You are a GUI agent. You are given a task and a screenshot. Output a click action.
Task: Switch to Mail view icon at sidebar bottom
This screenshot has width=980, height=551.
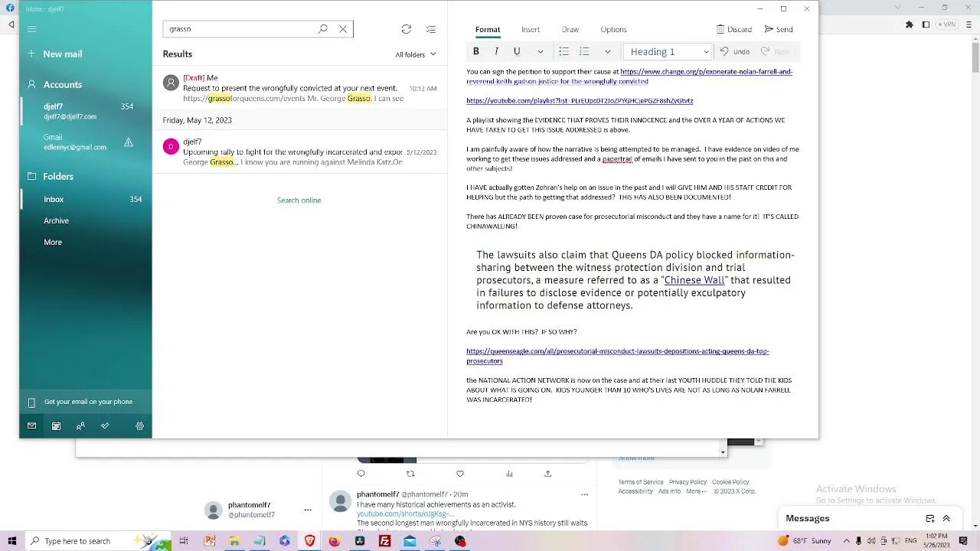coord(31,426)
